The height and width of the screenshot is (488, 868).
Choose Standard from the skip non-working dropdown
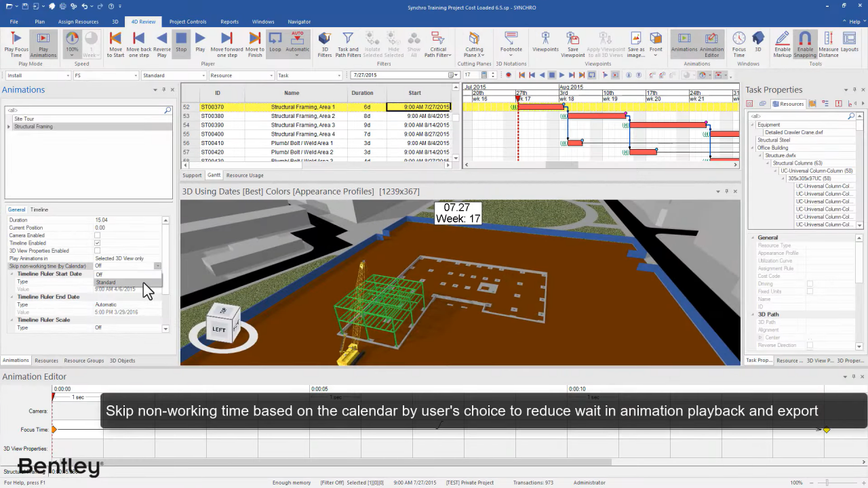click(x=127, y=282)
